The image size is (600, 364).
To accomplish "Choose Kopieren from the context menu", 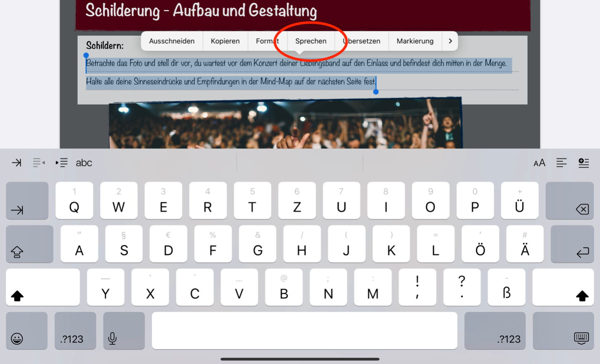I will point(225,41).
